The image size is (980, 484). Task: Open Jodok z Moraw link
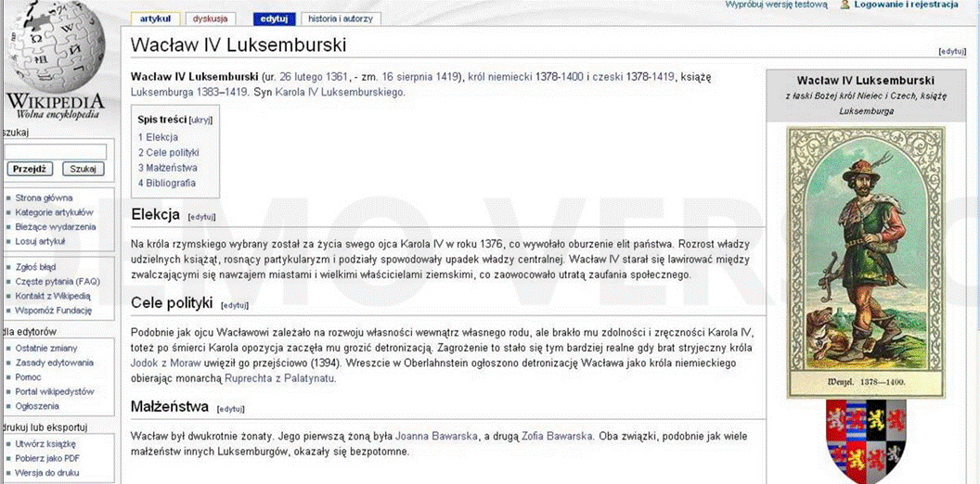pyautogui.click(x=165, y=363)
